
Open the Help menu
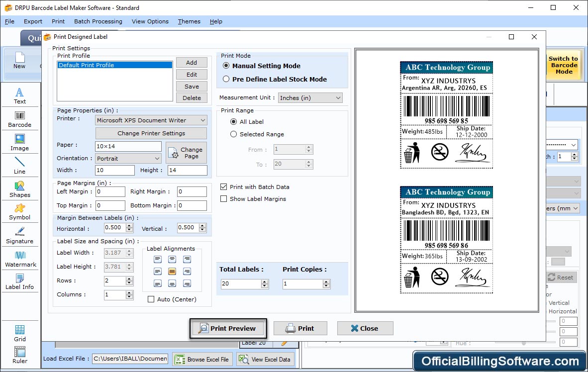click(216, 21)
